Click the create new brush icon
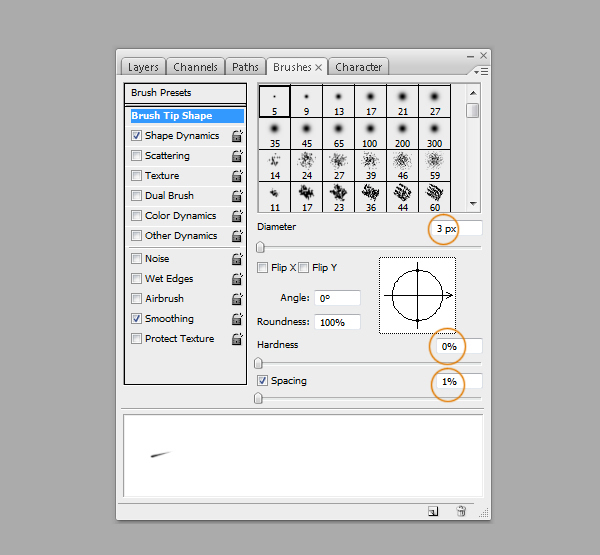Viewport: 600px width, 555px height. (433, 511)
